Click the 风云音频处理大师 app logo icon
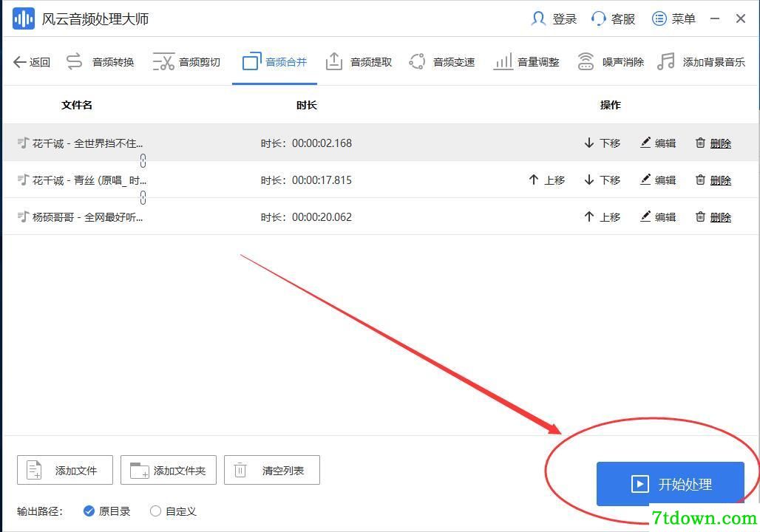Screen dimensions: 760x532 point(23,19)
